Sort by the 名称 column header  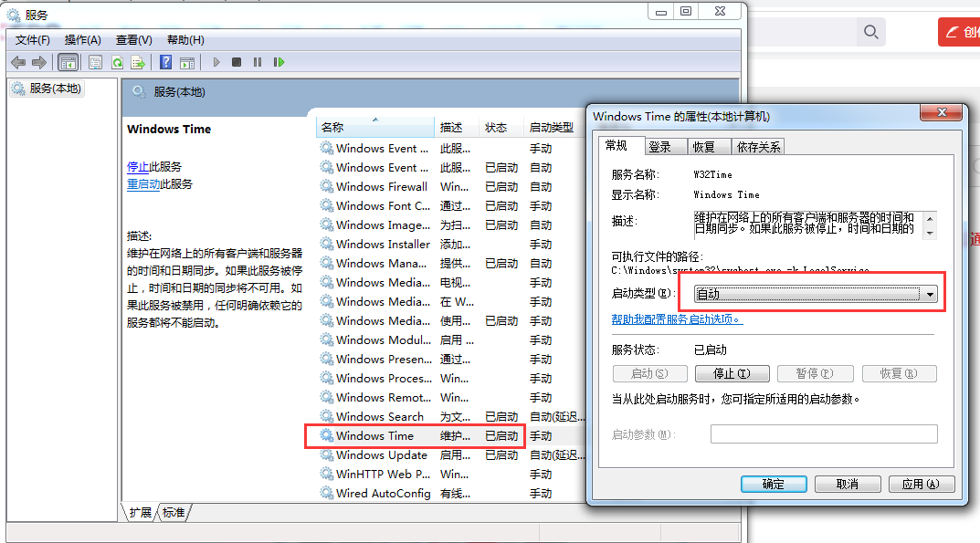click(x=375, y=127)
